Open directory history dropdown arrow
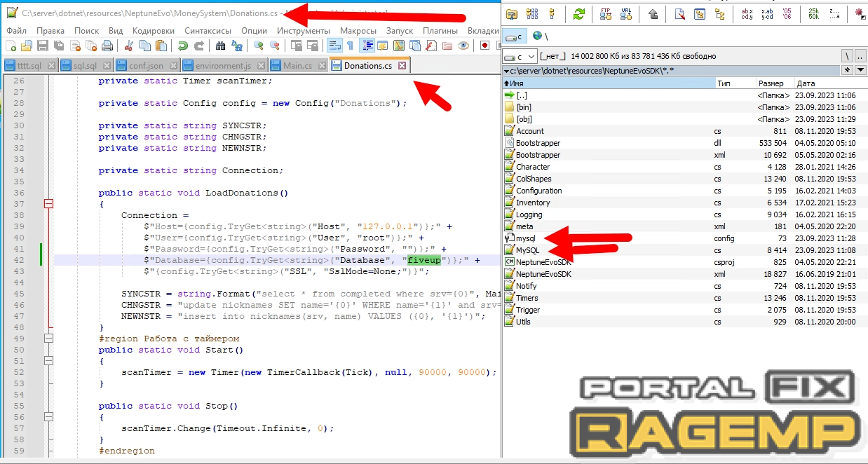The height and width of the screenshot is (464, 868). tap(860, 70)
